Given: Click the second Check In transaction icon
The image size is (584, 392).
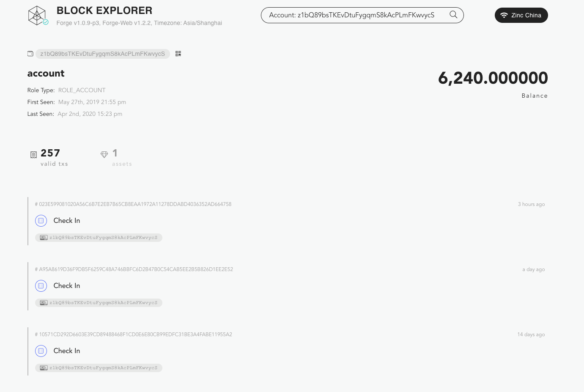Looking at the screenshot, I should point(41,286).
